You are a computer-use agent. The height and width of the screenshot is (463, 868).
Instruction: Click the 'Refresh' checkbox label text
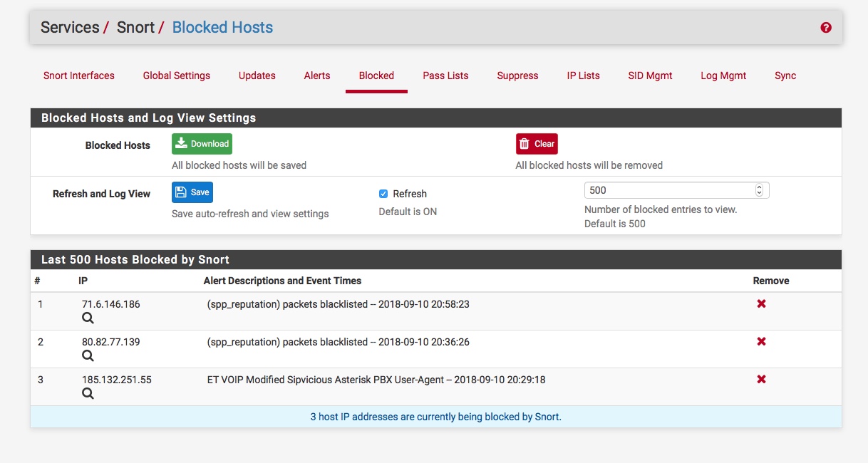[410, 194]
